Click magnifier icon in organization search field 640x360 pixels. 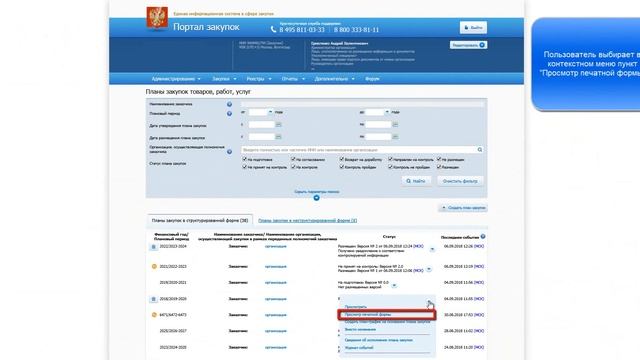coord(480,150)
